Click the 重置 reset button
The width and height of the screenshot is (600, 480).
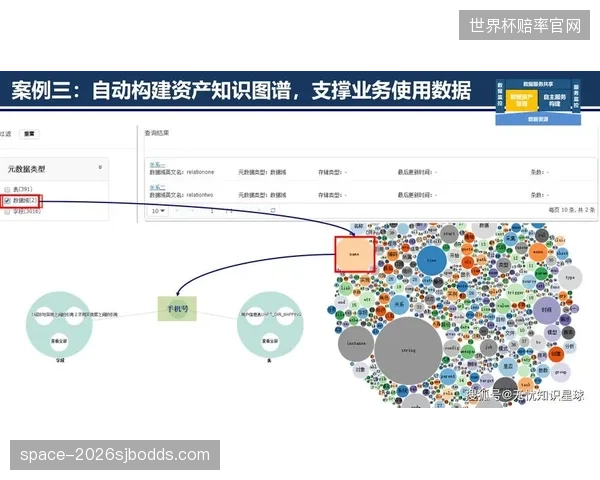(29, 134)
